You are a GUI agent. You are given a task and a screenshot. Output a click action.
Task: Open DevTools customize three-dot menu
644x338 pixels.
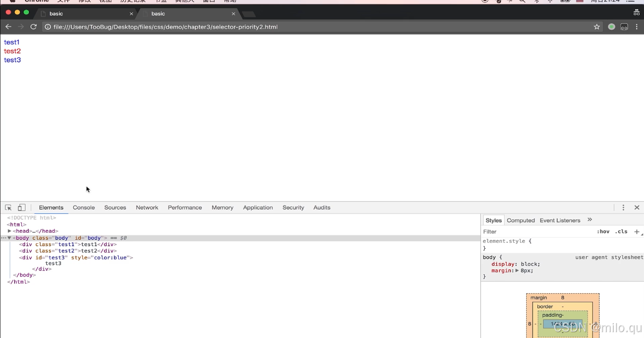(623, 208)
